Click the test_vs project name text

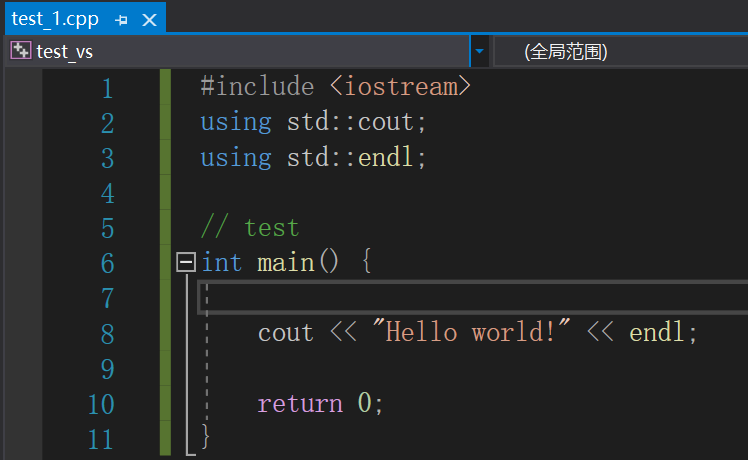click(x=64, y=52)
